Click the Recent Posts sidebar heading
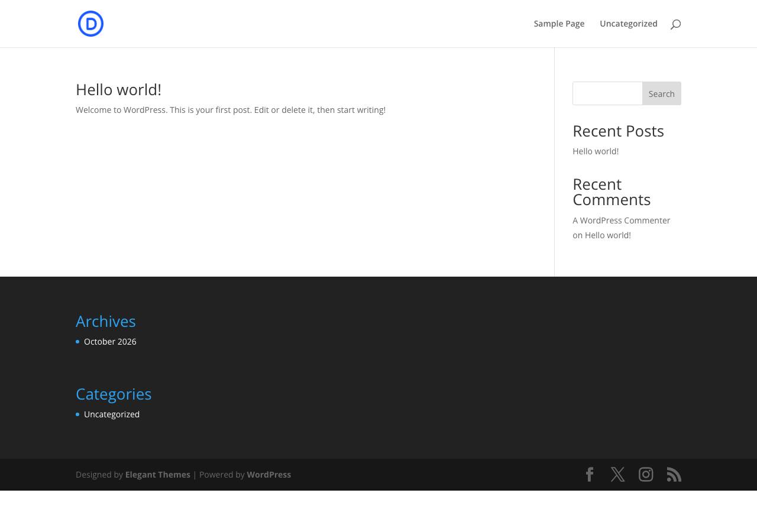The height and width of the screenshot is (532, 757). point(618,131)
